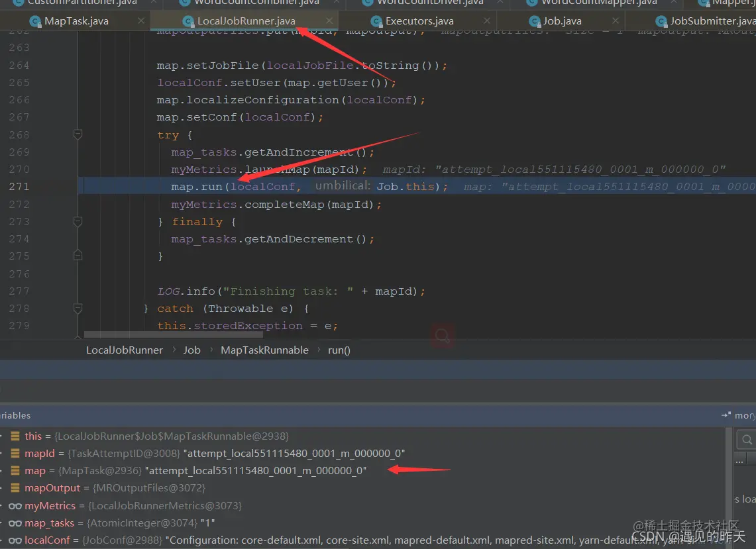Click the gutter at line number 277
Screen dimensions: 756x549
[x=19, y=291]
